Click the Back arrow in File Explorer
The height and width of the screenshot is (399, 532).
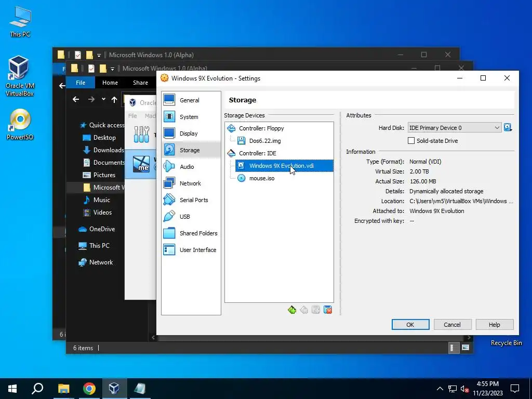[76, 99]
